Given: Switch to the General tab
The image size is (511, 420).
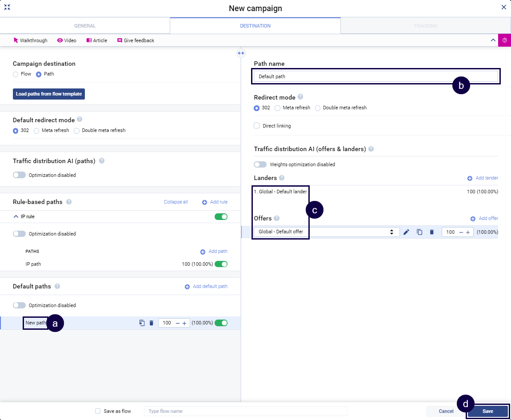Looking at the screenshot, I should [85, 26].
